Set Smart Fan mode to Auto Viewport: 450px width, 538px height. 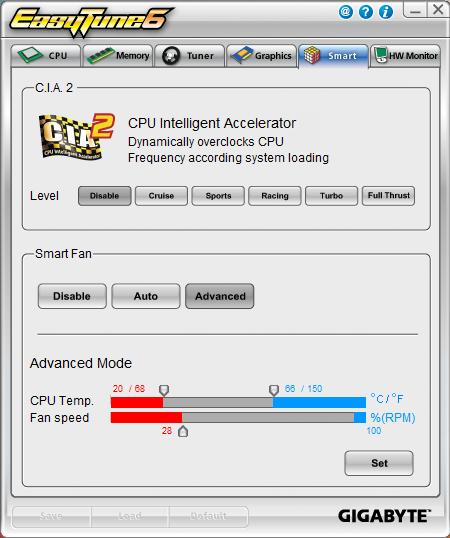(146, 296)
